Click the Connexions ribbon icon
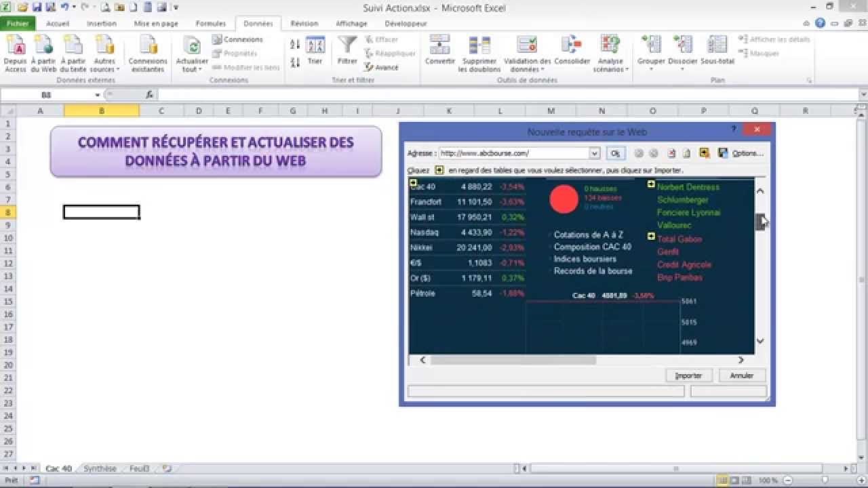The height and width of the screenshot is (488, 868). [x=237, y=39]
